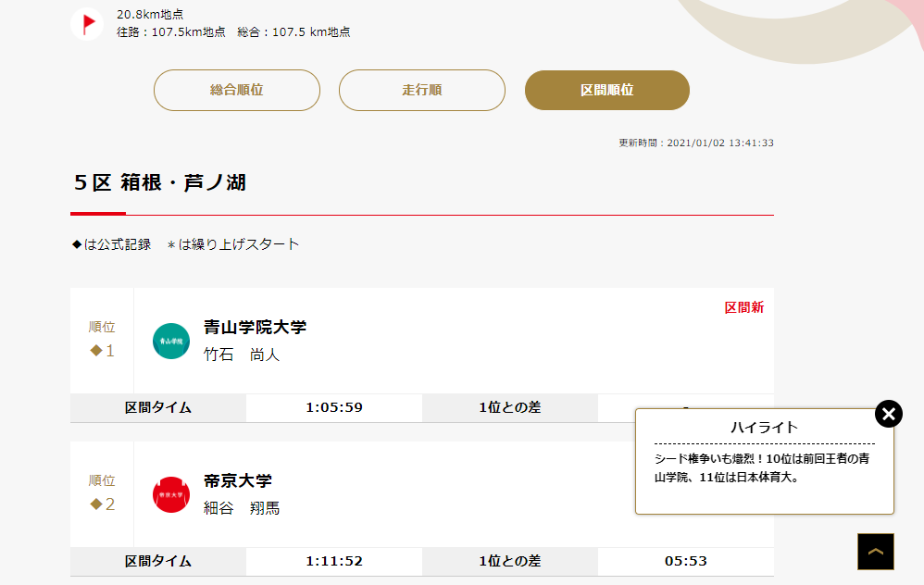Click the ◆は公式記録 legend
924x585 pixels.
[x=111, y=244]
